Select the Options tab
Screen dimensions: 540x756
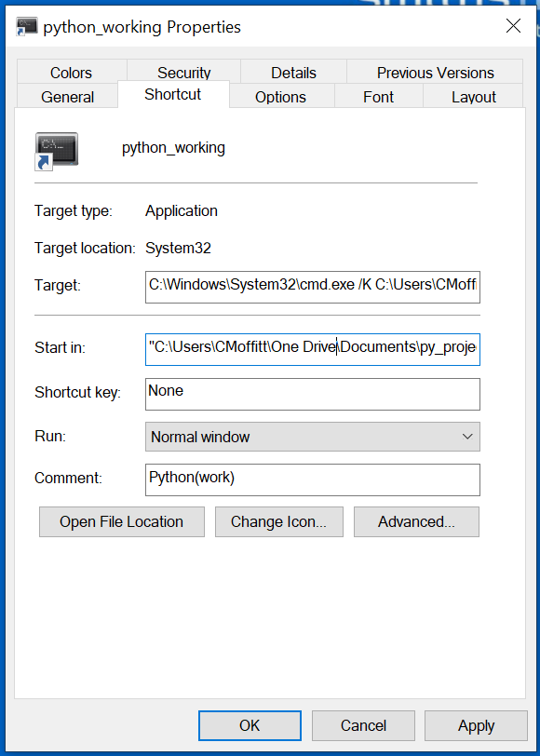click(x=280, y=97)
